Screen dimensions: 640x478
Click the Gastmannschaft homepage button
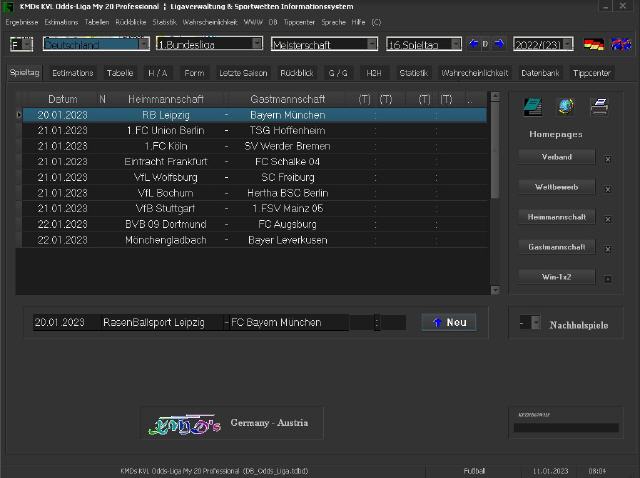tap(556, 247)
